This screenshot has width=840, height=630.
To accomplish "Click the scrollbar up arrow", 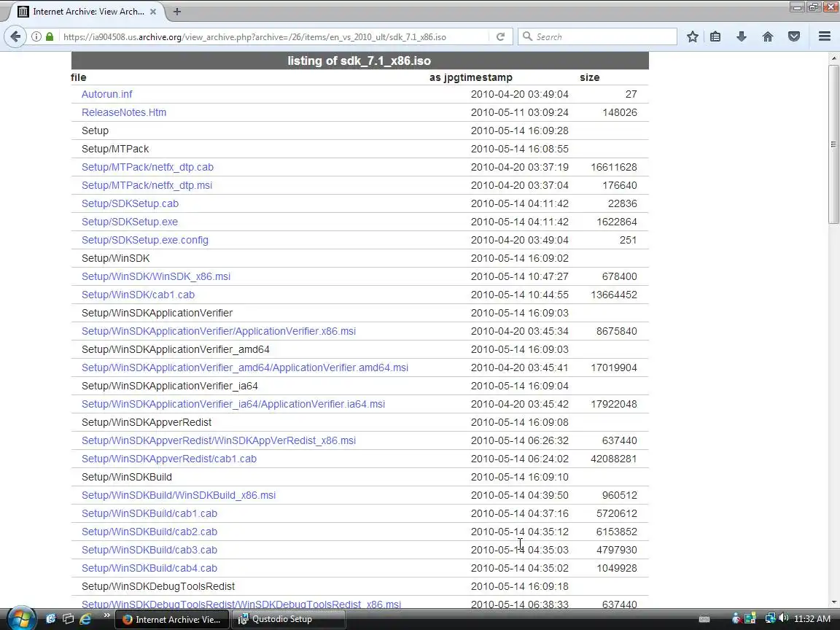I will (x=833, y=58).
